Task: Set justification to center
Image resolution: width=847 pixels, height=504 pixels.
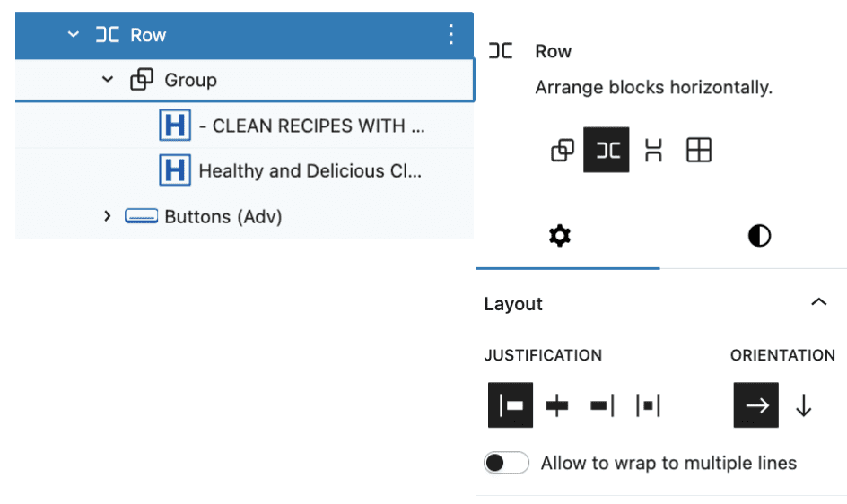Action: pos(556,405)
